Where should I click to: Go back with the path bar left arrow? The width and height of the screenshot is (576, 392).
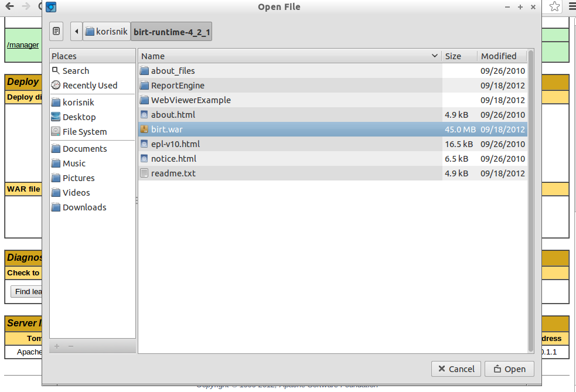click(x=76, y=31)
